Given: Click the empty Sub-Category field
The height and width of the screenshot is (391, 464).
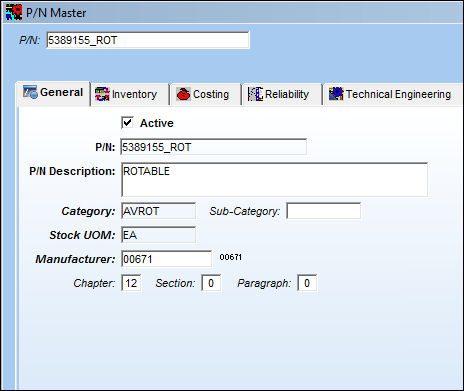Looking at the screenshot, I should click(x=323, y=211).
